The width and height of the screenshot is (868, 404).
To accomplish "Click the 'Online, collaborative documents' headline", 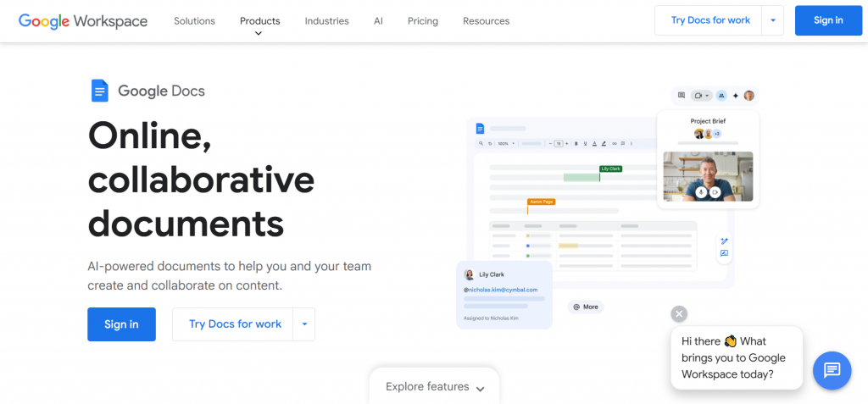I will point(202,180).
